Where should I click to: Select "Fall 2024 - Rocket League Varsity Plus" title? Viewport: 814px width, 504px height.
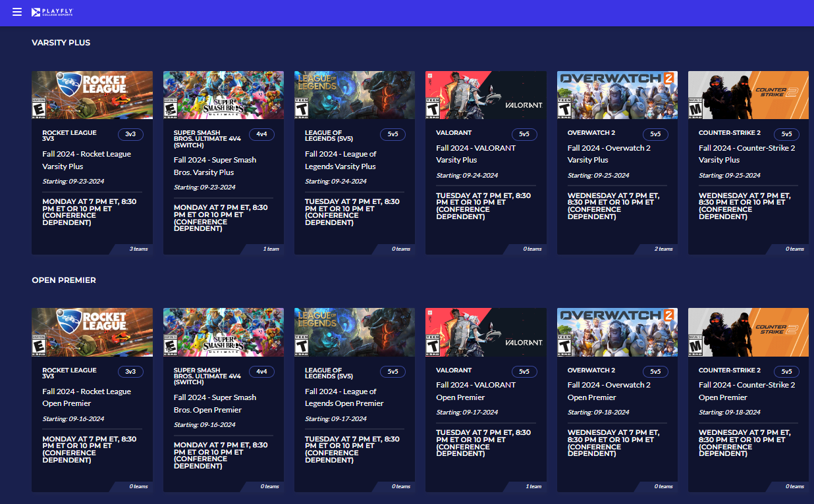[87, 160]
